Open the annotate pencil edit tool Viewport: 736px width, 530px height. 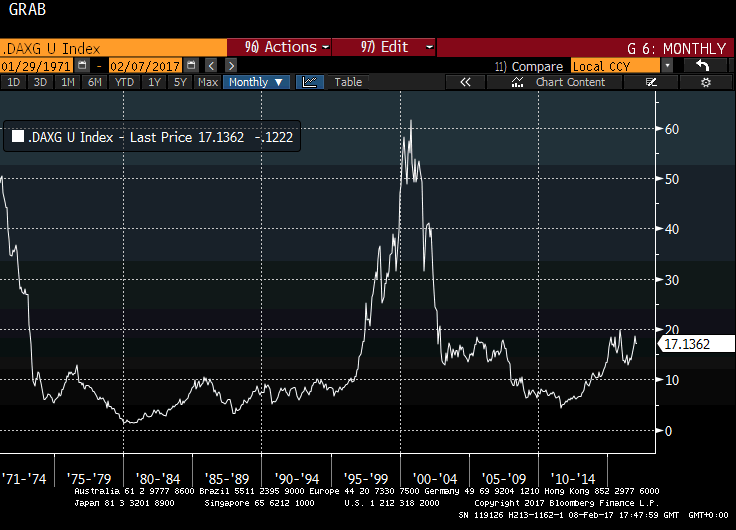coord(651,82)
